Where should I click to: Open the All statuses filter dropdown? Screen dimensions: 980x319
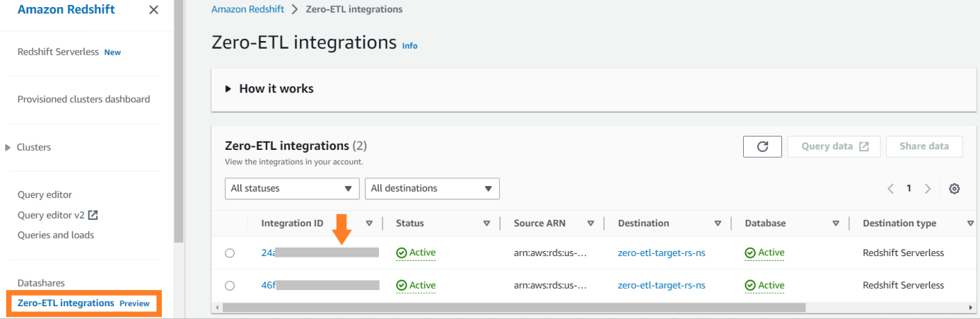(292, 188)
